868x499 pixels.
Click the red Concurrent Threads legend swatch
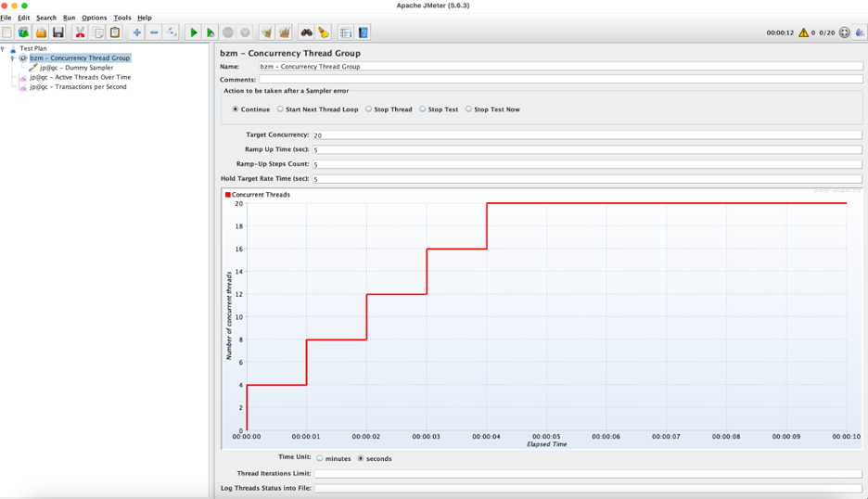pyautogui.click(x=228, y=195)
